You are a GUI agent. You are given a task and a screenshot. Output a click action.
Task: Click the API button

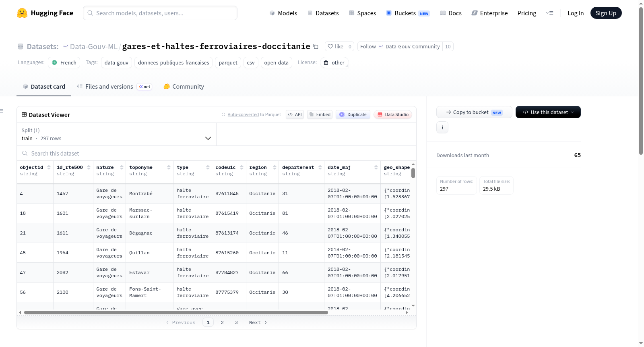coord(295,114)
